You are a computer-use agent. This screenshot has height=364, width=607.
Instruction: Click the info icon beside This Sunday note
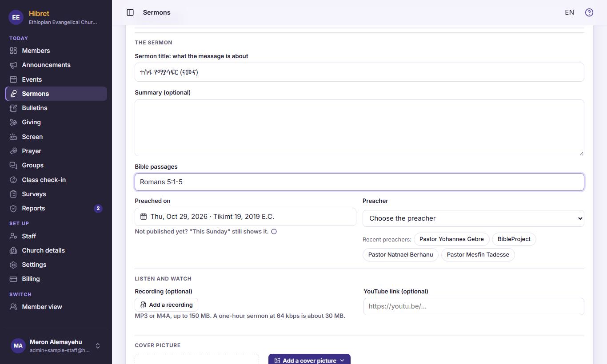point(274,231)
